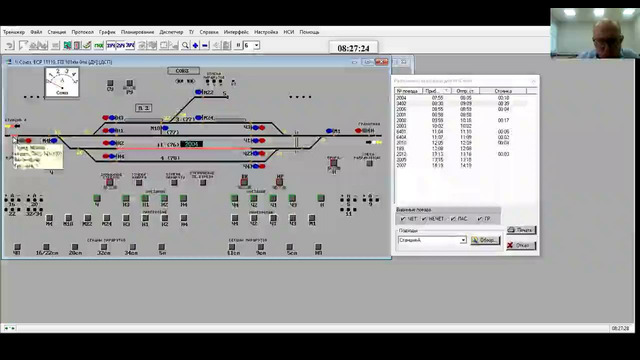Image resolution: width=640 pixels, height=360 pixels.
Task: Open the Тренажер menu
Action: coord(14,32)
